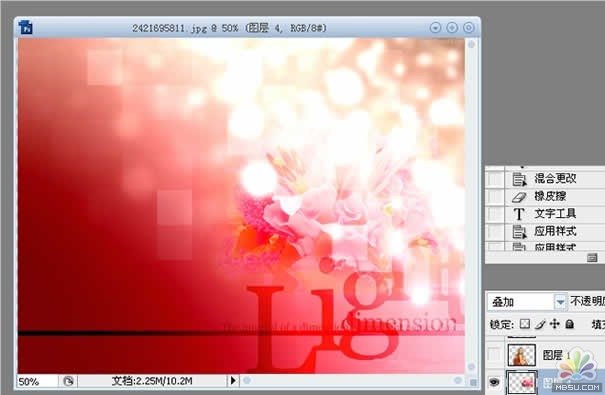Maximize the 2421695811.jpg document window
This screenshot has width=605, height=395.
(452, 28)
